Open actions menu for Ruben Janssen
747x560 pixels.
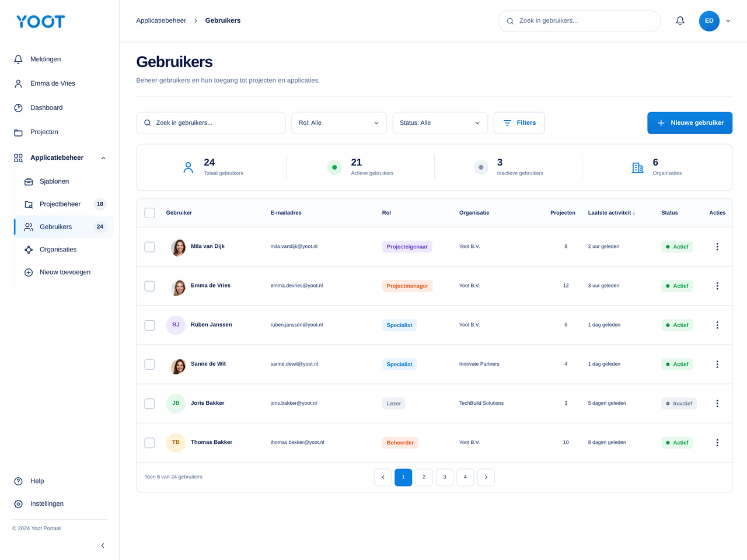[x=717, y=325]
